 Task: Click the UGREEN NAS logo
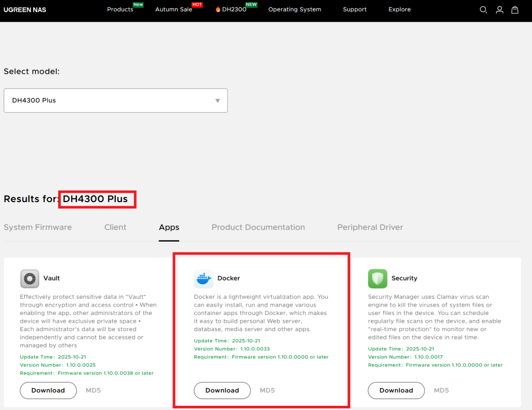[25, 10]
